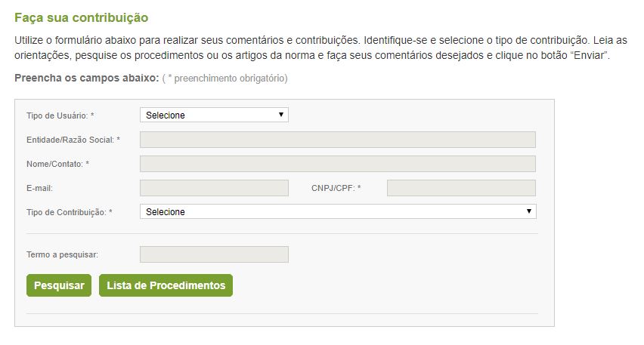Focus the Nome/Contato input field
Viewport: 644px width, 345px height.
338,164
